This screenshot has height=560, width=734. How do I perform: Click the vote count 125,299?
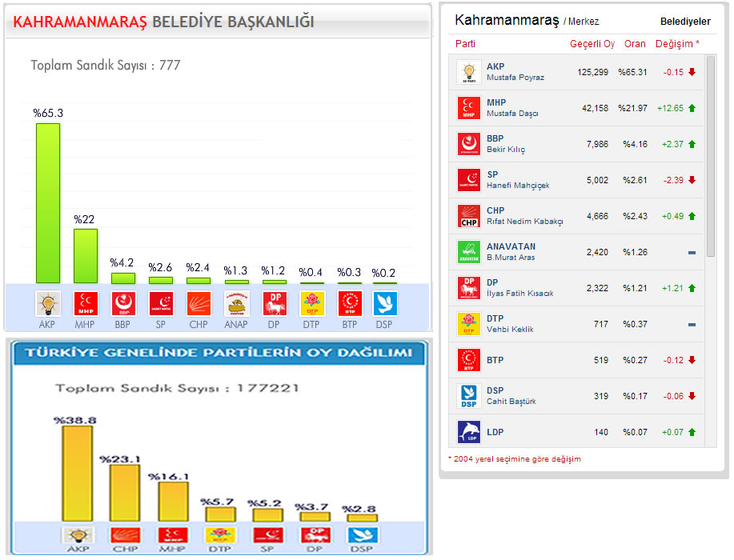[x=592, y=73]
